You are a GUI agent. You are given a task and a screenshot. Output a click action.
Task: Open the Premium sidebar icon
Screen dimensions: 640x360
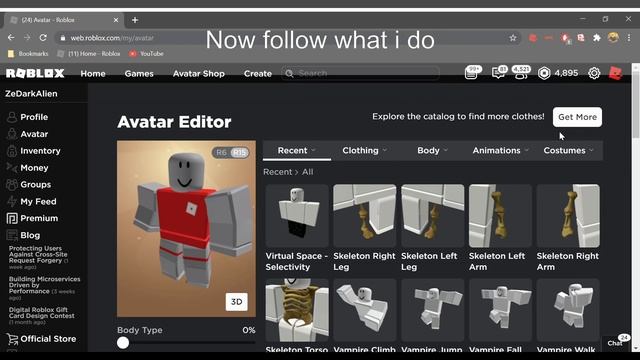point(12,218)
